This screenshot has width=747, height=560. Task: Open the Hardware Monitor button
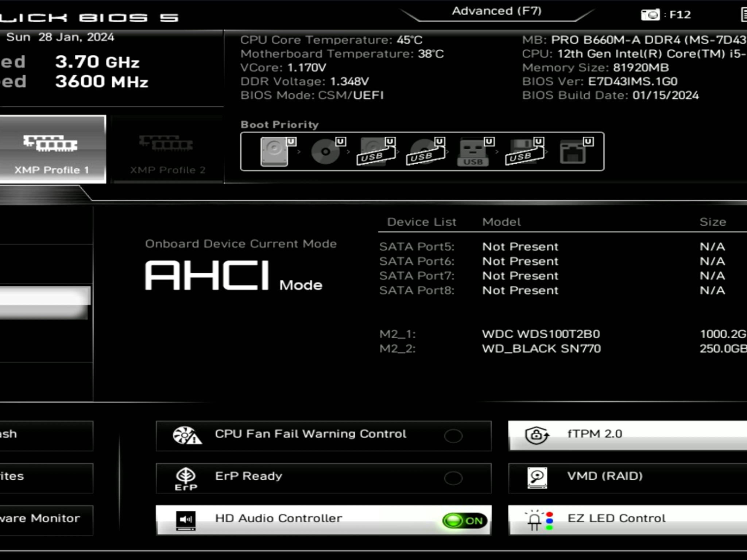pyautogui.click(x=46, y=520)
